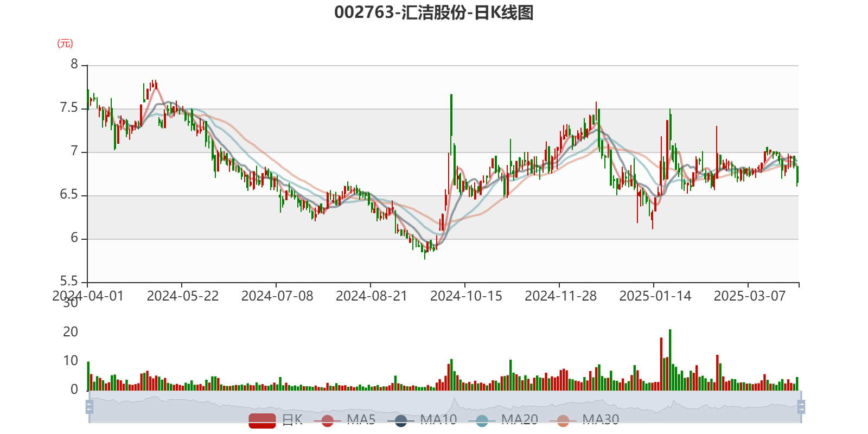
Task: Click the tallest green volume bar
Action: pos(670,360)
